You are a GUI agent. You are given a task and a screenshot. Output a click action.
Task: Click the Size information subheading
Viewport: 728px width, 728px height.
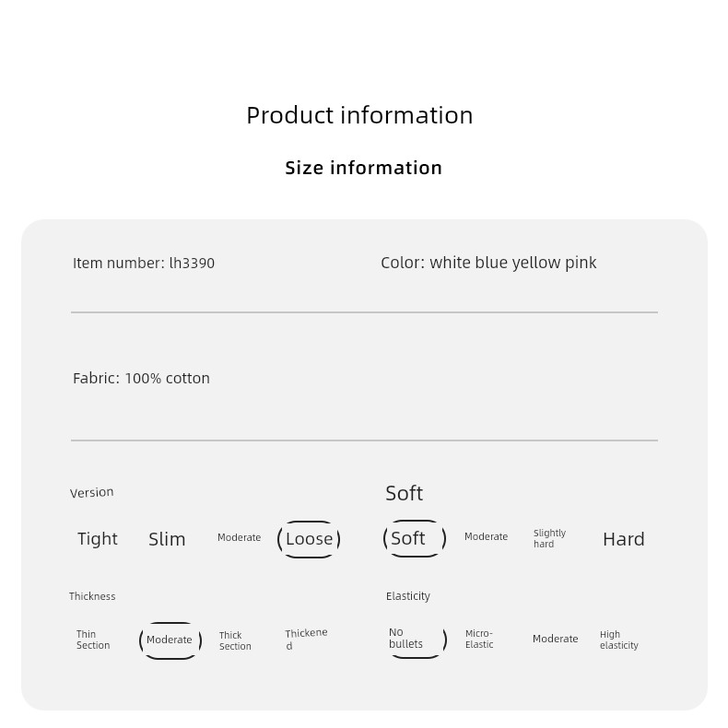tap(363, 168)
